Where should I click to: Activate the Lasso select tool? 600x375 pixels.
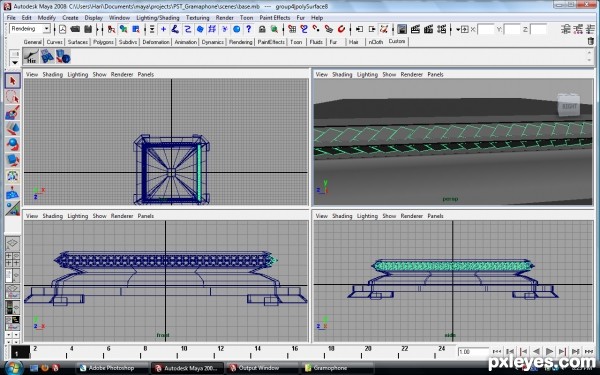tap(13, 97)
